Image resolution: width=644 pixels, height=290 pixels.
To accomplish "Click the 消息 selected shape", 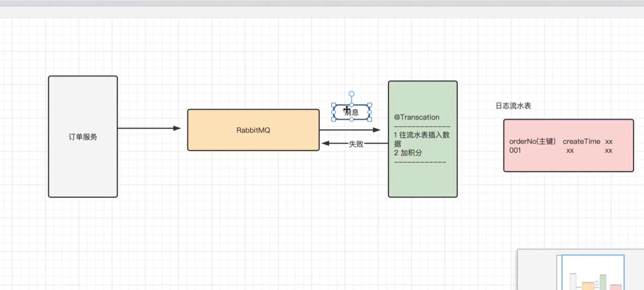I will pos(352,112).
